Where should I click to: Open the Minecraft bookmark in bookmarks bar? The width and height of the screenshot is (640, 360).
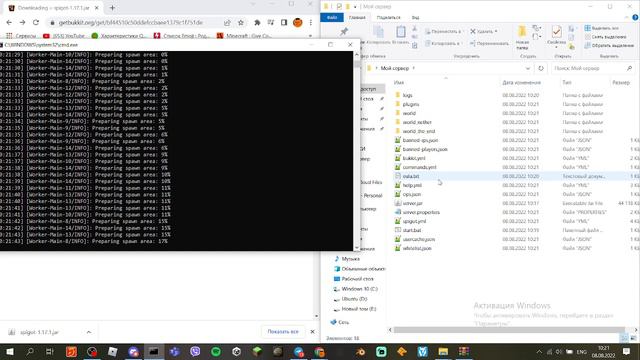(x=244, y=36)
